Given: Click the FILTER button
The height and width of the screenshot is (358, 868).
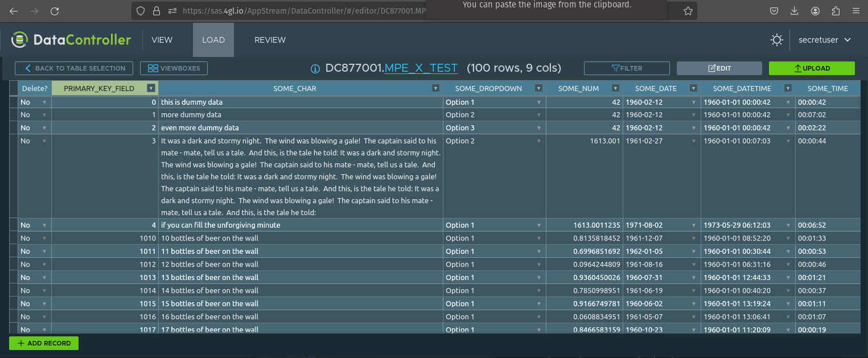Looking at the screenshot, I should [626, 68].
